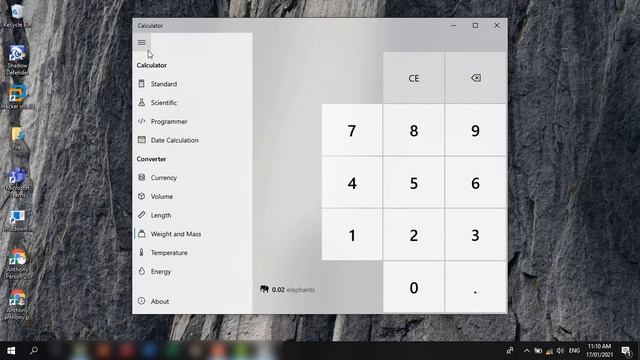This screenshot has height=360, width=640.
Task: Click the Converter section heading
Action: coord(151,159)
